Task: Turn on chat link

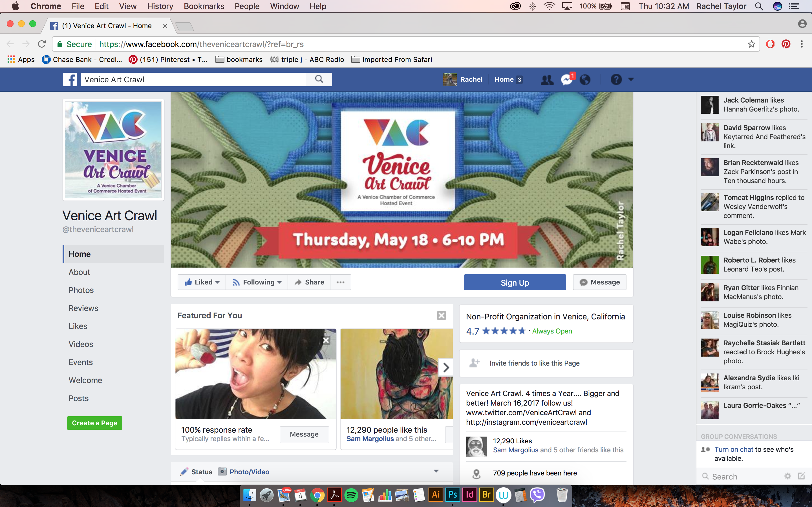Action: [x=734, y=449]
